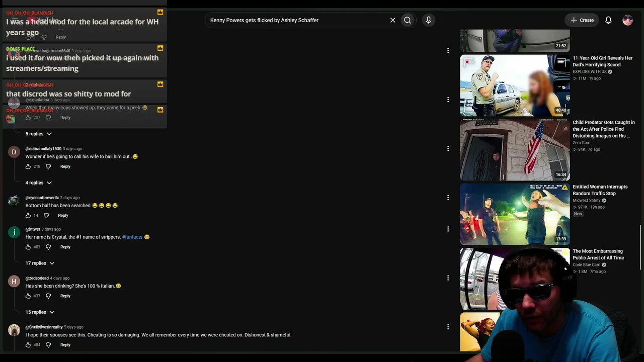
Task: Open the Create menu
Action: coord(582,20)
